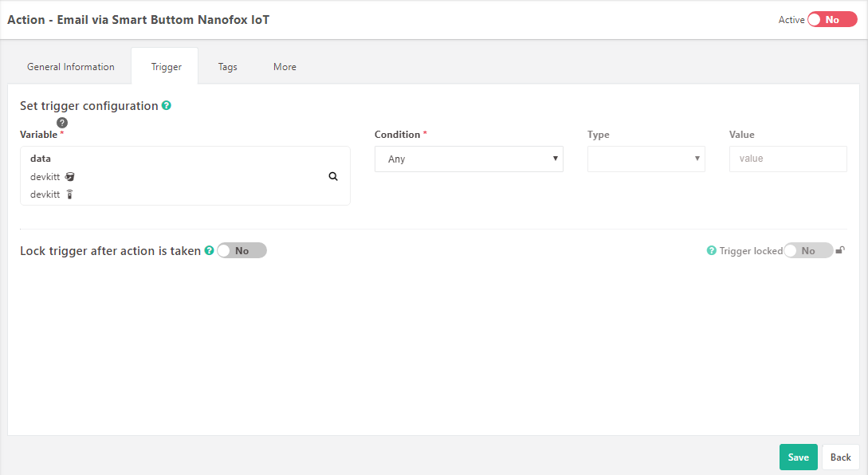The width and height of the screenshot is (868, 475).
Task: Select the 'data' variable text
Action: click(x=41, y=159)
